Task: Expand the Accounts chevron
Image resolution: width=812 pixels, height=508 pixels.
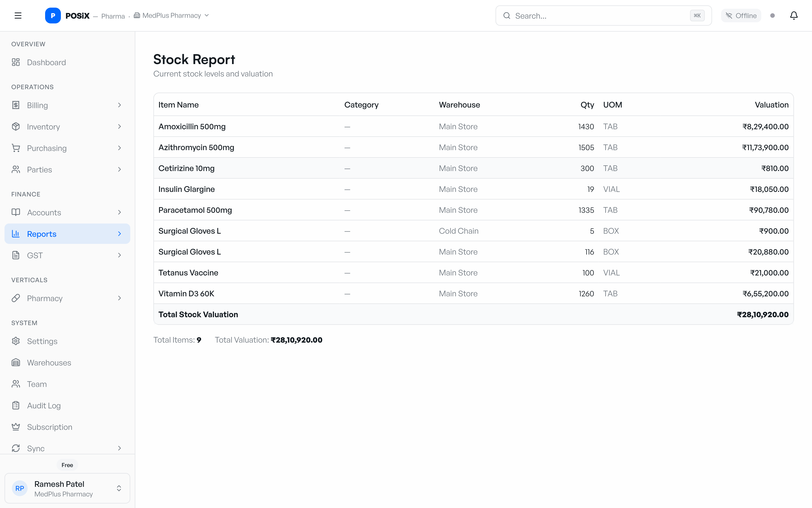Action: pyautogui.click(x=120, y=212)
